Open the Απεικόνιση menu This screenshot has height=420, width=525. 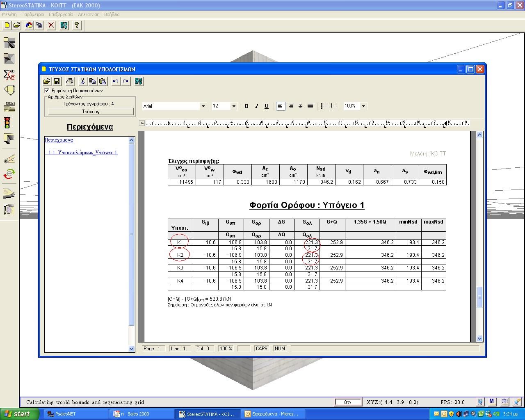[x=89, y=14]
